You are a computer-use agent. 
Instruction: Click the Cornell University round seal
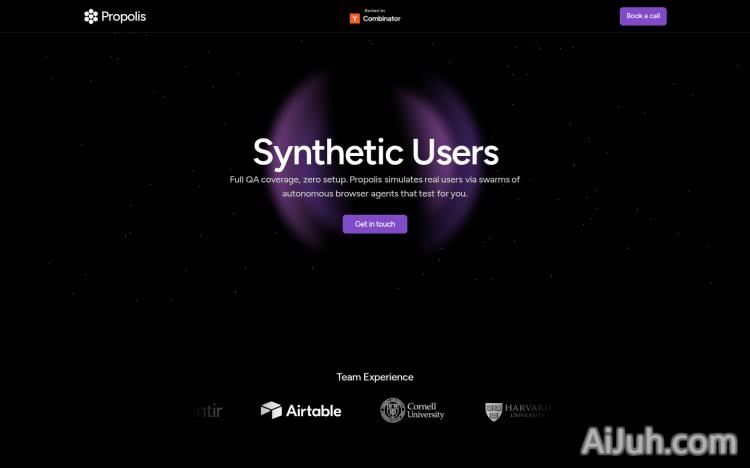pyautogui.click(x=393, y=410)
